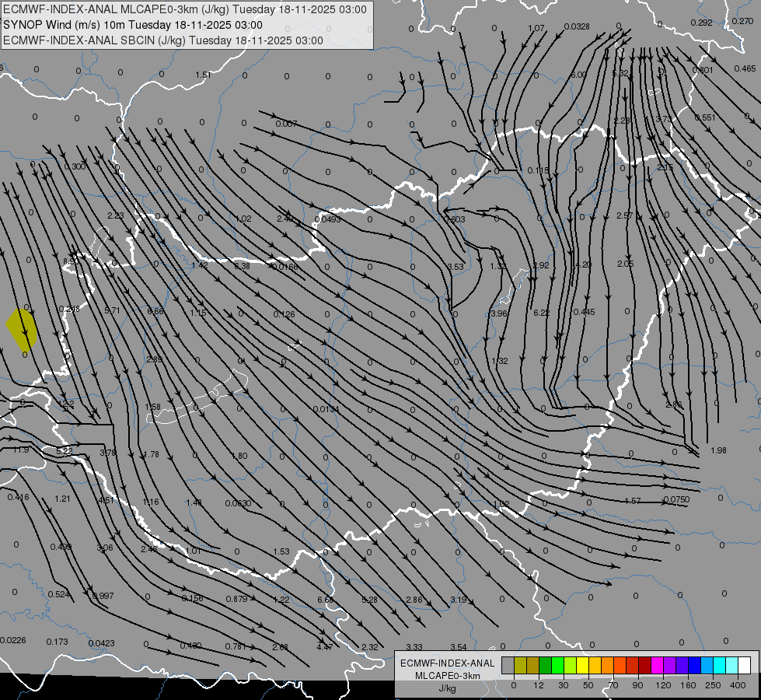The width and height of the screenshot is (761, 700).
Task: Select the map value 3.53
Action: pos(456,267)
